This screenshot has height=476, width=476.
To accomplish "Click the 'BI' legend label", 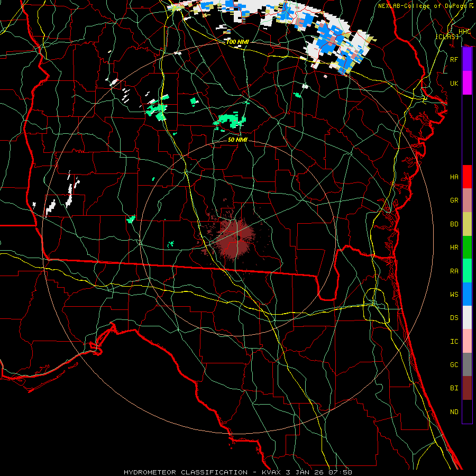I will [454, 388].
